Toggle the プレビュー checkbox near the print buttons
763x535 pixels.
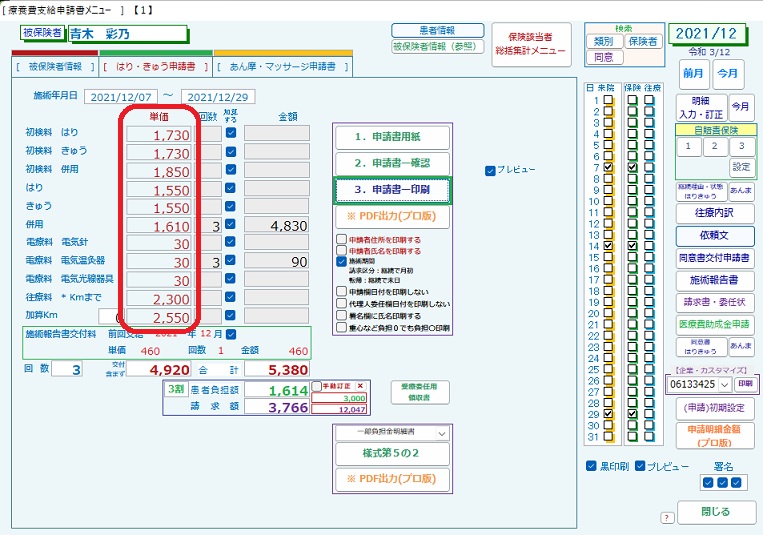[x=490, y=171]
